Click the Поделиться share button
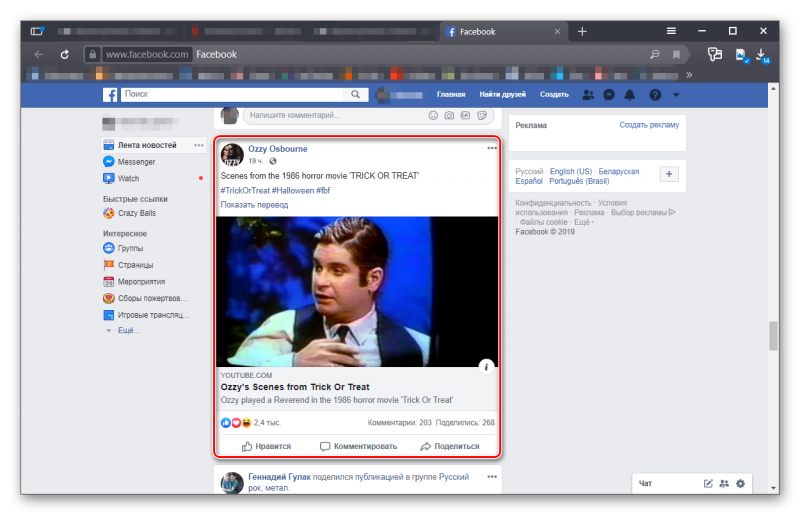Viewport: 800px width, 515px height. [449, 446]
